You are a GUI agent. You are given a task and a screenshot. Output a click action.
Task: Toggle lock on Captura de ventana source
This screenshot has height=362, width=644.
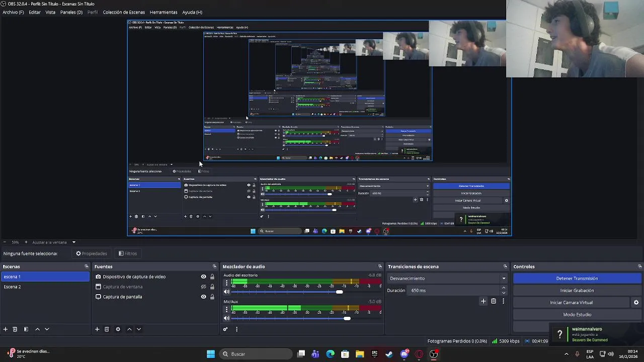pyautogui.click(x=212, y=287)
